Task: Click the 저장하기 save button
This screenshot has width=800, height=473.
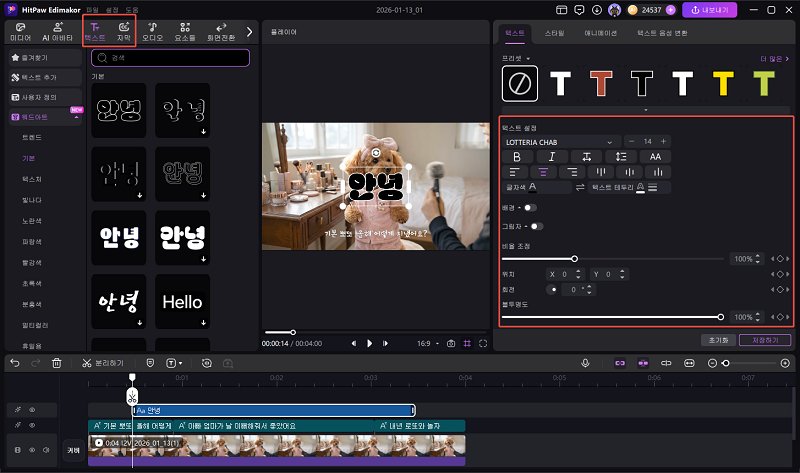Action: click(765, 339)
